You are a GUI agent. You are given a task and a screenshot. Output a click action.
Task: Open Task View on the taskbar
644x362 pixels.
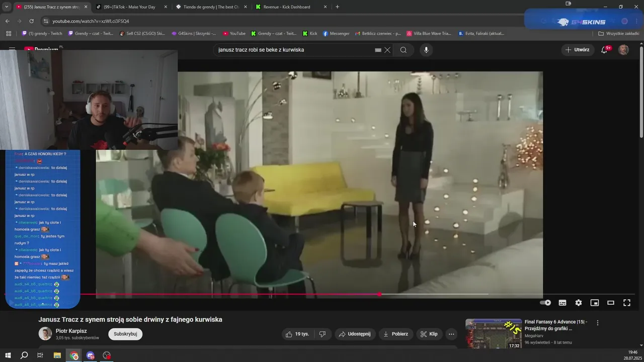tap(40, 355)
